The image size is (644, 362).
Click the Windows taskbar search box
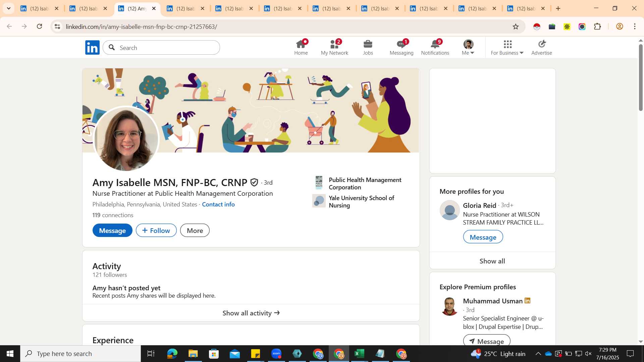(x=80, y=354)
